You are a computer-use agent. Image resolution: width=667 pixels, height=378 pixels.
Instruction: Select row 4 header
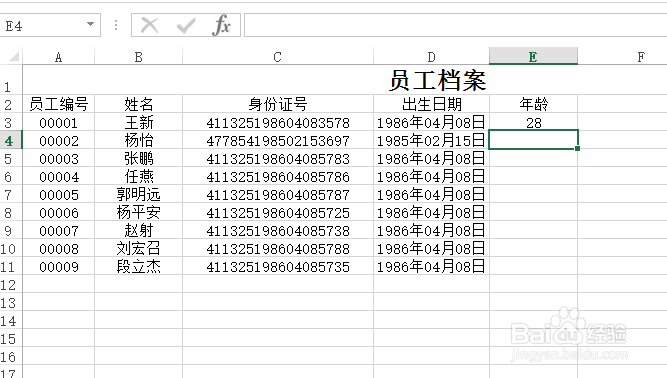pyautogui.click(x=11, y=140)
